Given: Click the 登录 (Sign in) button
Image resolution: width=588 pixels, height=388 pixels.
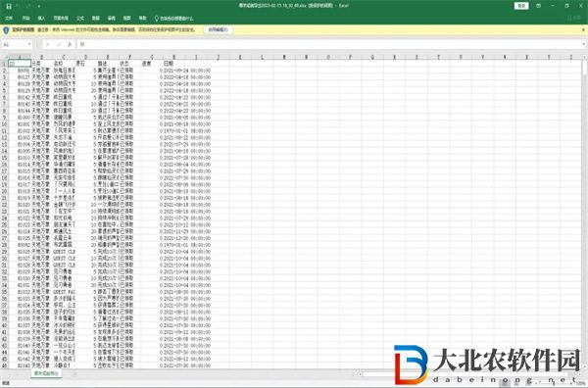Looking at the screenshot, I should coord(521,6).
